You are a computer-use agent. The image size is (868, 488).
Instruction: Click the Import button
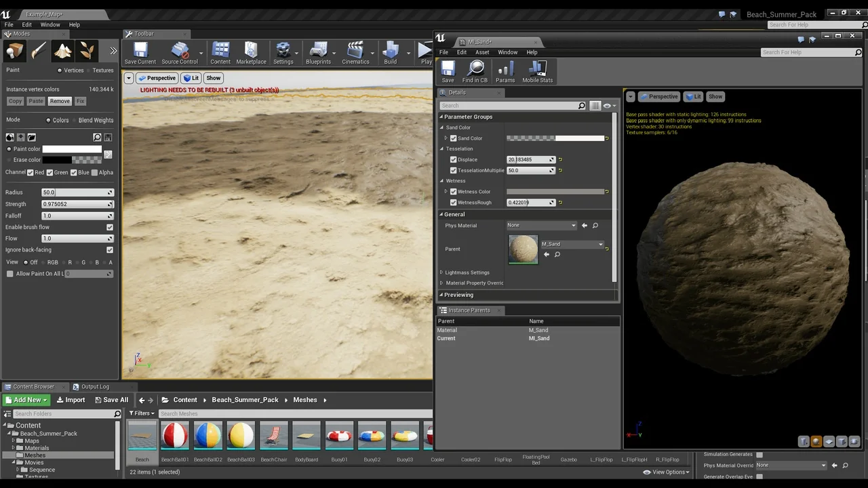point(71,400)
